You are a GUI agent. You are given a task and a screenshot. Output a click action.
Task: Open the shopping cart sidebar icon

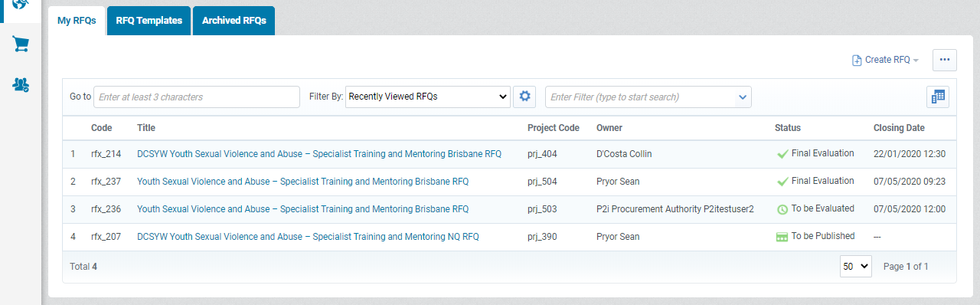21,44
